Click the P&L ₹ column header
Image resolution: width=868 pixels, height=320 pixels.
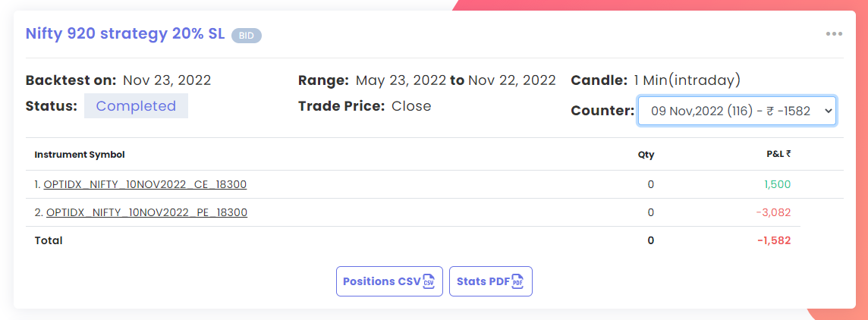[778, 155]
